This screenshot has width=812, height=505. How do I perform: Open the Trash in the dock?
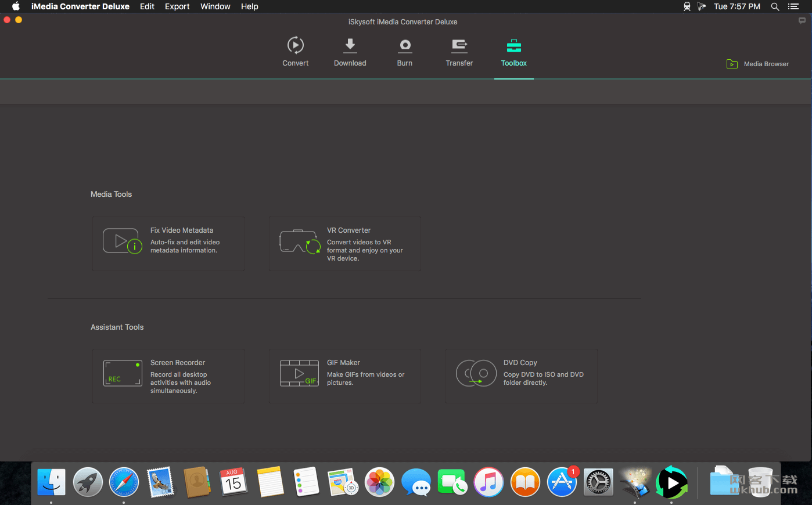tap(760, 482)
